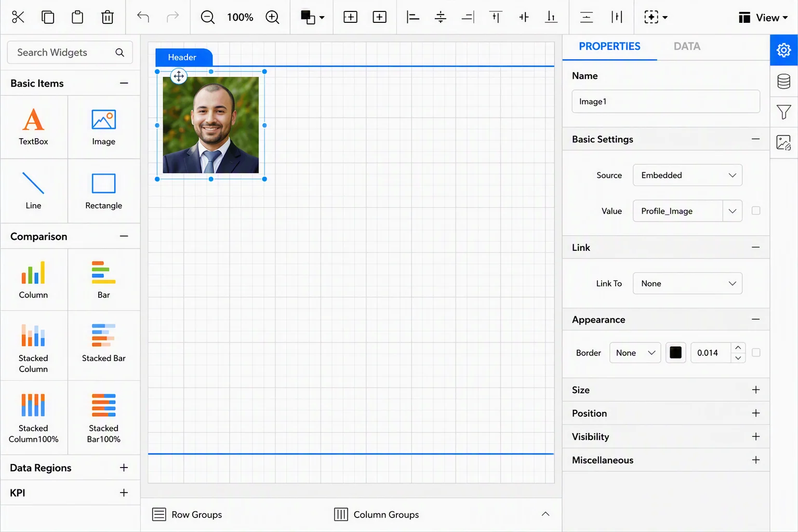Choose the Stacked Column chart widget
The height and width of the screenshot is (532, 798).
coord(34,347)
